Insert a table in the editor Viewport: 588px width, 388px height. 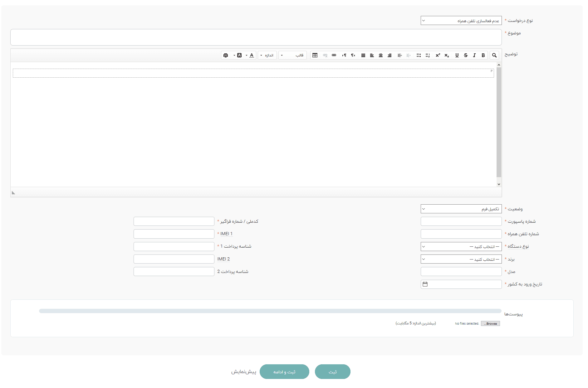tap(315, 55)
